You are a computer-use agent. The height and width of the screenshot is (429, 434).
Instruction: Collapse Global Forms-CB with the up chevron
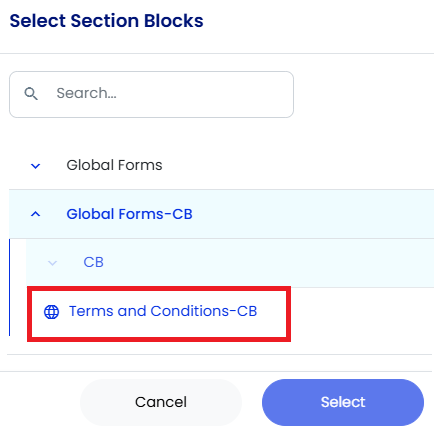(36, 214)
